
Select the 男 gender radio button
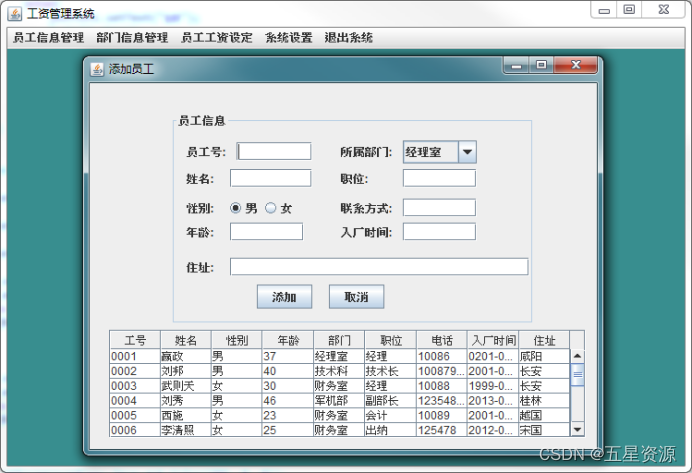[x=236, y=208]
